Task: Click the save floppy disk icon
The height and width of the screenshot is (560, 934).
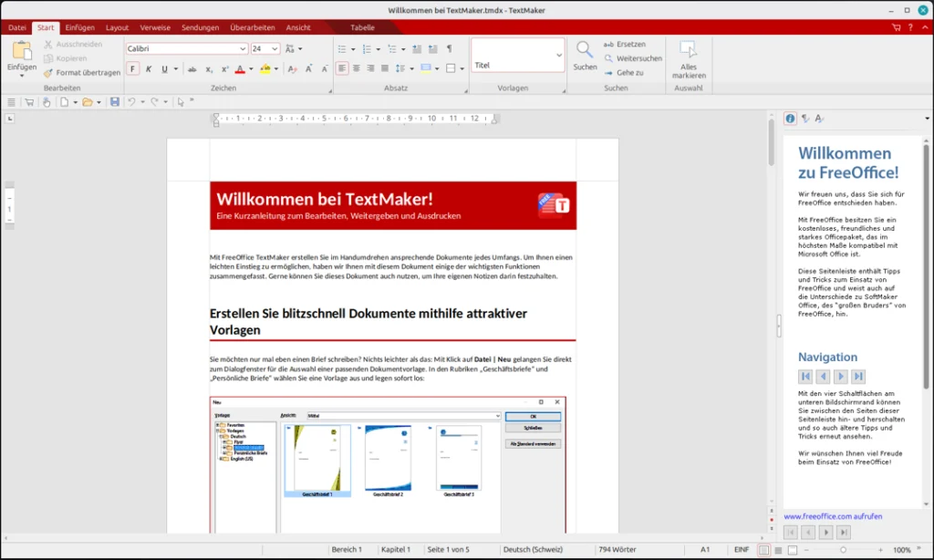Action: (115, 102)
